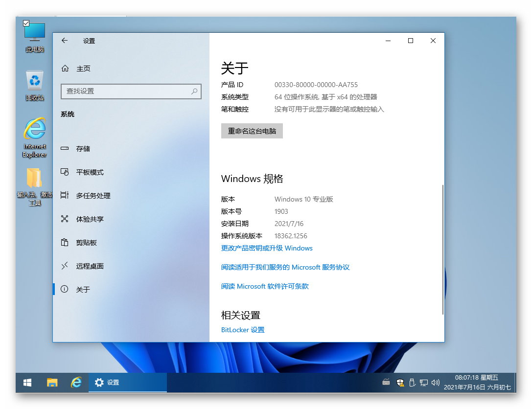Click the volume speaker tray icon
Image resolution: width=532 pixels, height=409 pixels.
pos(435,383)
